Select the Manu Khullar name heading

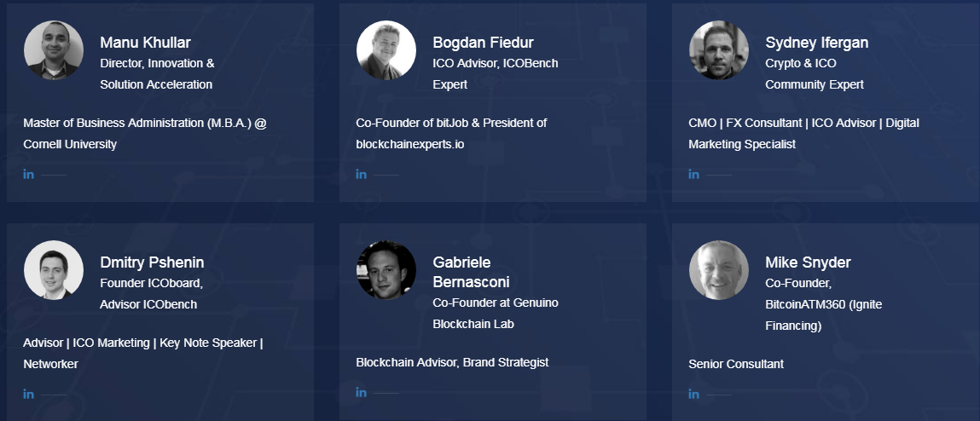145,43
